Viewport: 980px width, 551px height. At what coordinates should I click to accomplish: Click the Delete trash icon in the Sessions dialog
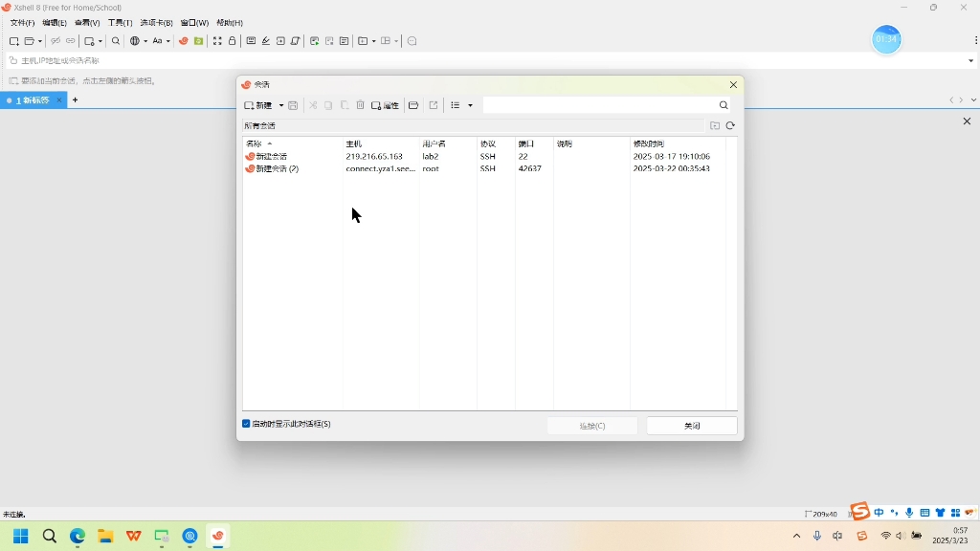click(361, 105)
